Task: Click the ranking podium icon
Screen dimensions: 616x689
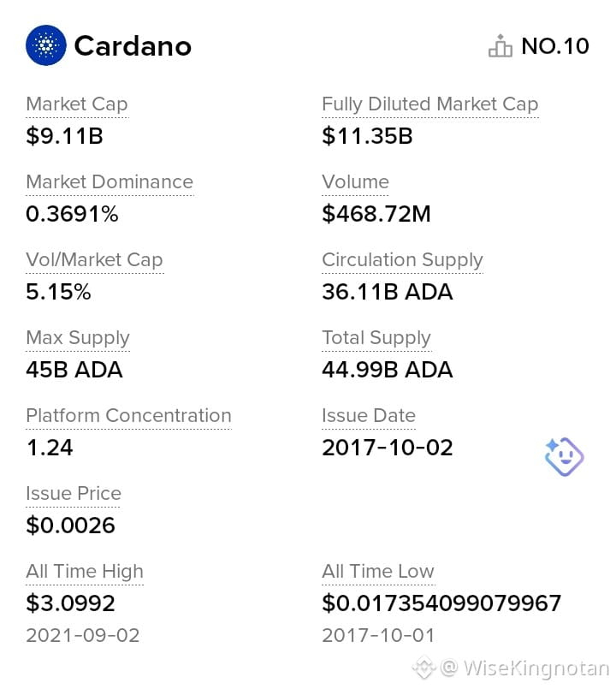Action: click(x=500, y=45)
